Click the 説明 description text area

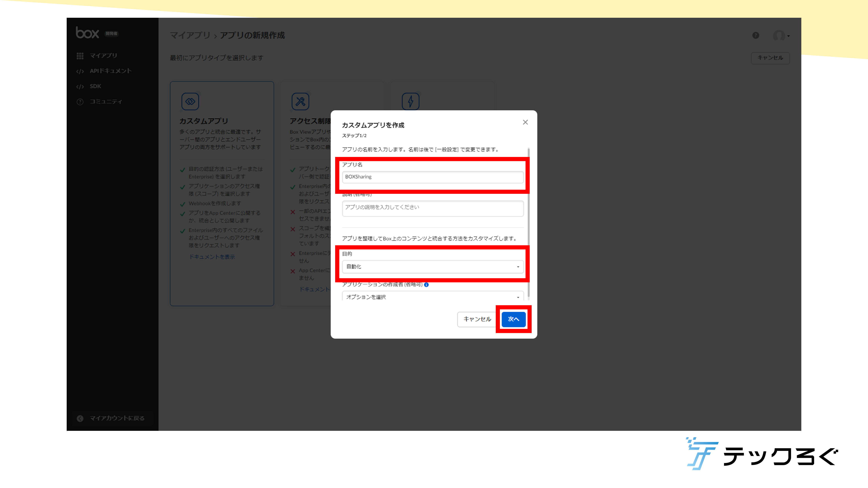click(x=433, y=208)
